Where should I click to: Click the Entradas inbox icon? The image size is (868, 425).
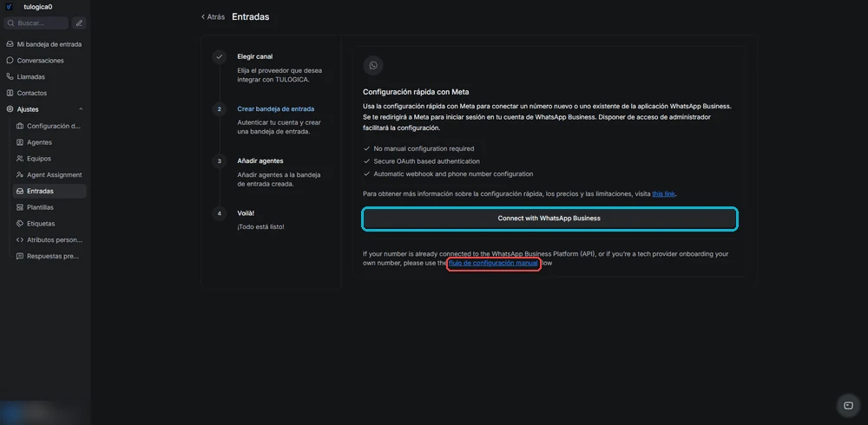coord(20,191)
